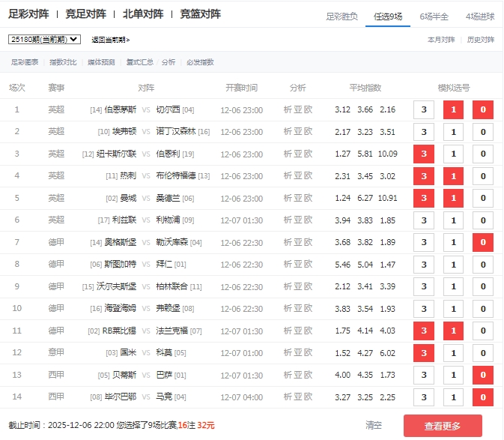504x440 pixels.
Task: Toggle pick 1 for match 12 国米 vs 科莫
Action: click(453, 353)
